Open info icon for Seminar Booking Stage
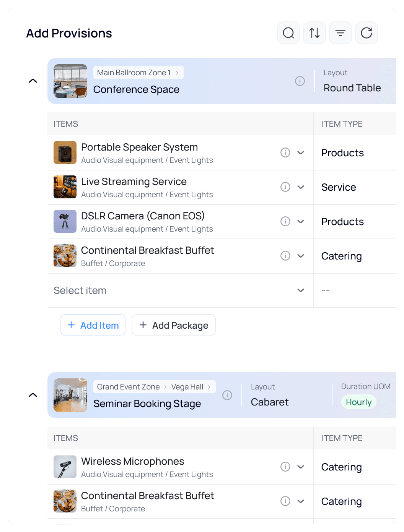Viewport: 404px width, 532px height. tap(227, 395)
